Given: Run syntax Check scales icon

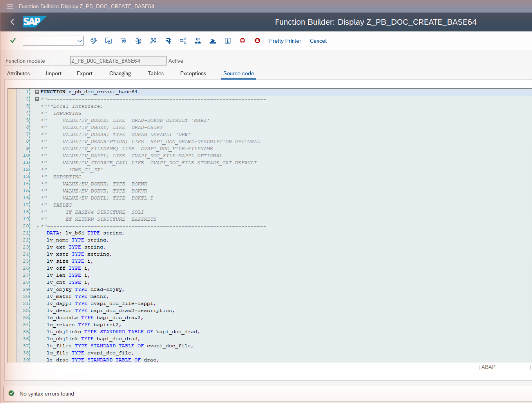Looking at the screenshot, I should click(138, 41).
